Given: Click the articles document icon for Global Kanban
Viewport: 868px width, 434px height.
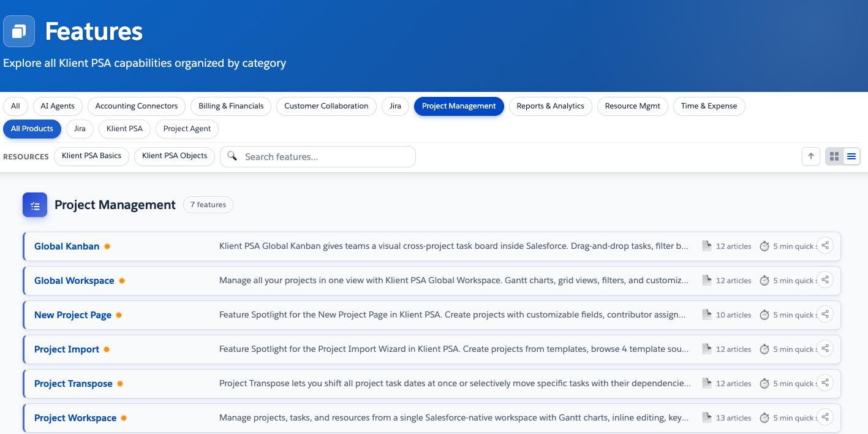Looking at the screenshot, I should pyautogui.click(x=707, y=246).
